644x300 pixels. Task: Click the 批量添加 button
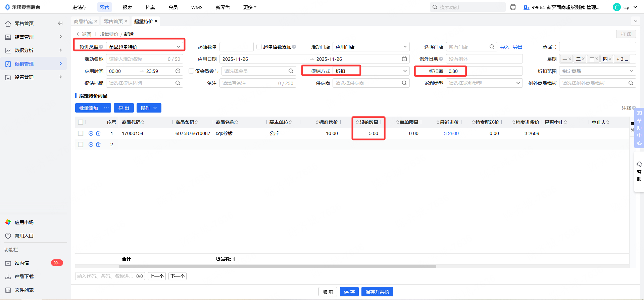pyautogui.click(x=89, y=108)
